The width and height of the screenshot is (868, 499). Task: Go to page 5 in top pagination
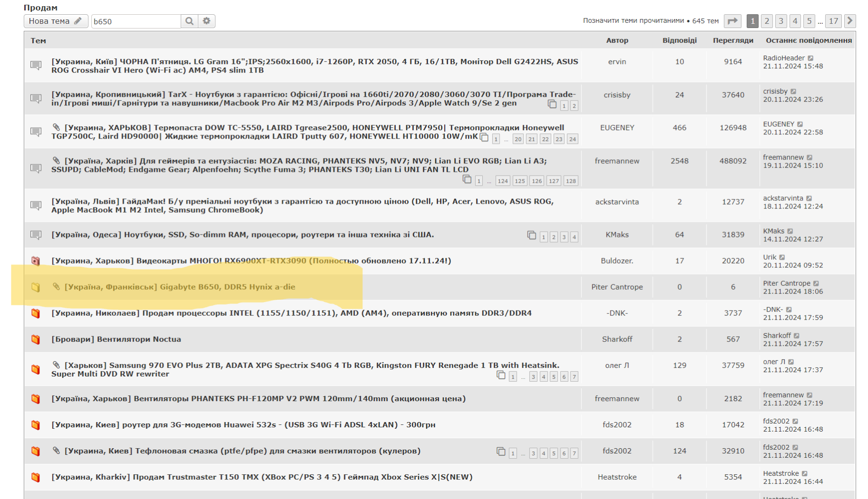(x=809, y=21)
